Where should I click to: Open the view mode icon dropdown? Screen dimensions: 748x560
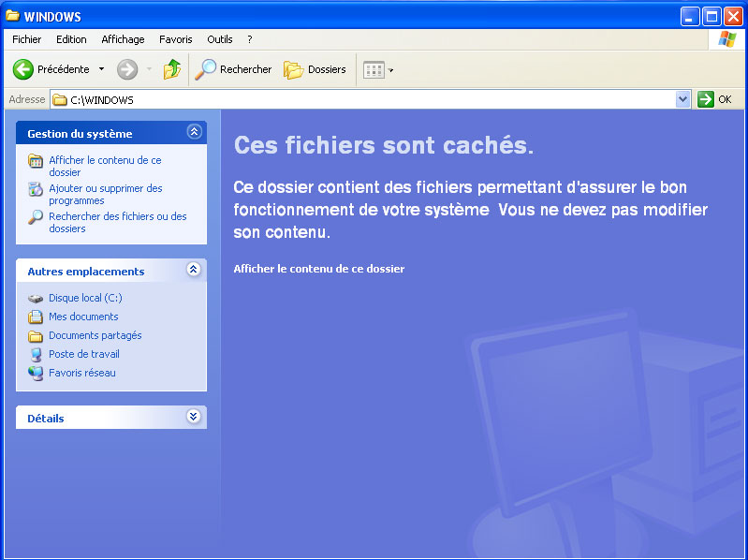click(378, 70)
